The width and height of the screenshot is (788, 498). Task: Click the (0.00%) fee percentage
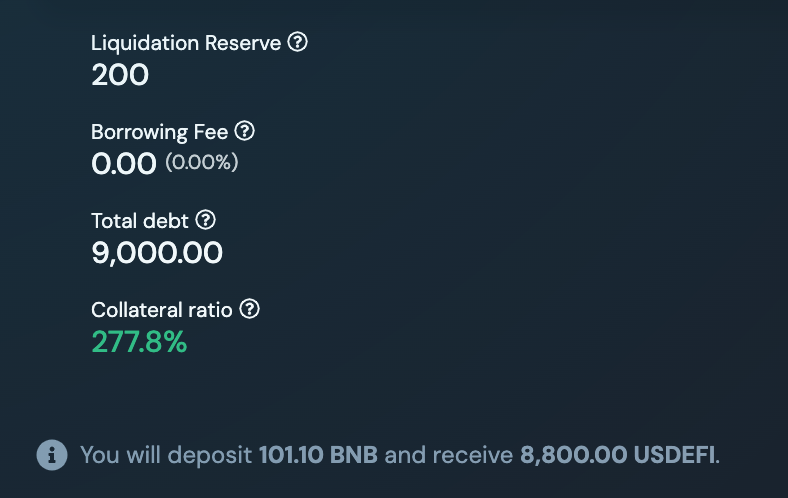202,162
